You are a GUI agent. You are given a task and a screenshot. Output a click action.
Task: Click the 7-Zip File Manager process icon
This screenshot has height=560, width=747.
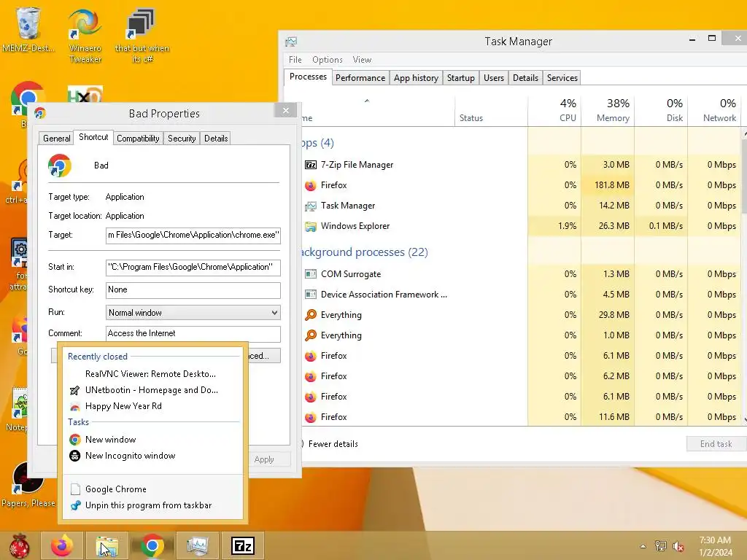pos(311,165)
